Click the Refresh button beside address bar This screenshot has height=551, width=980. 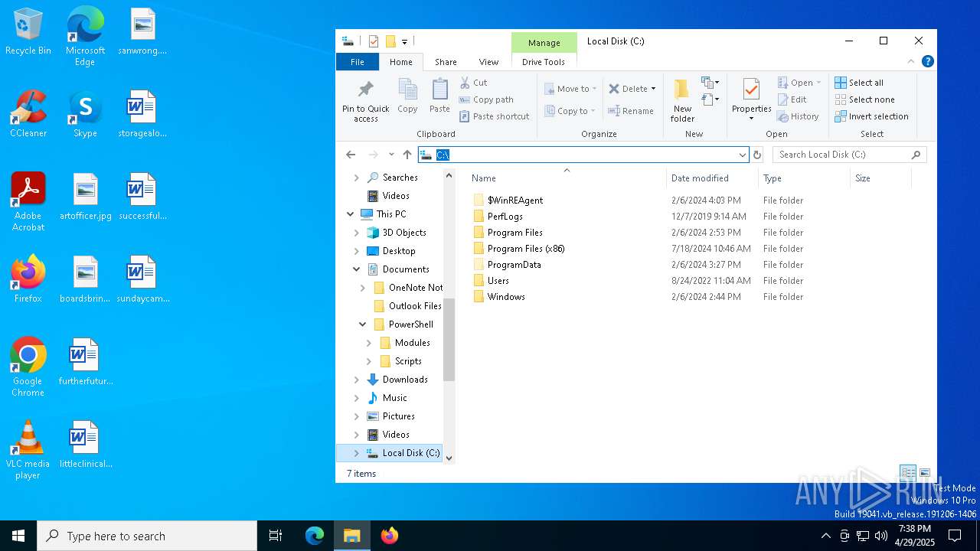coord(757,155)
